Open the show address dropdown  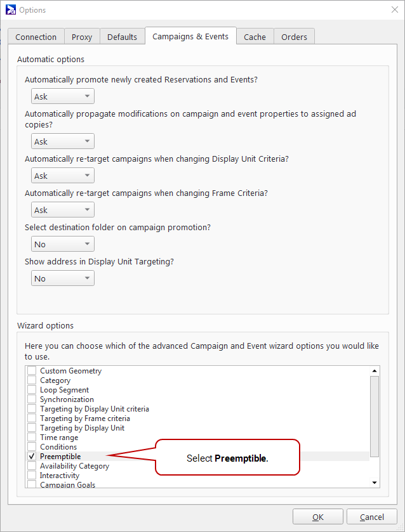62,278
